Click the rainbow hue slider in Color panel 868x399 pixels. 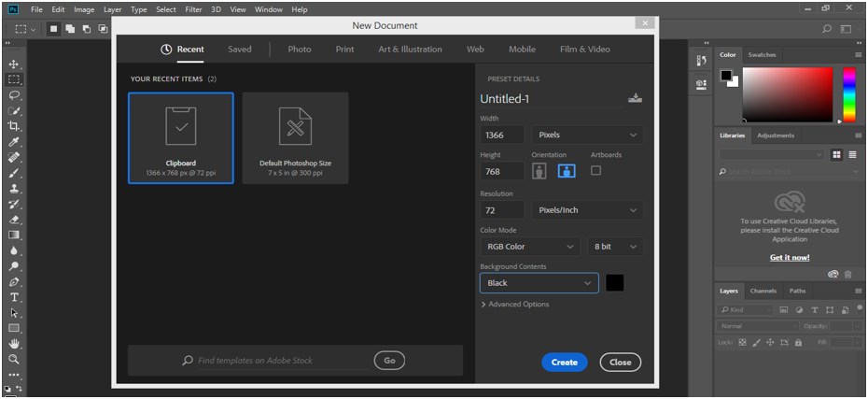tap(849, 94)
